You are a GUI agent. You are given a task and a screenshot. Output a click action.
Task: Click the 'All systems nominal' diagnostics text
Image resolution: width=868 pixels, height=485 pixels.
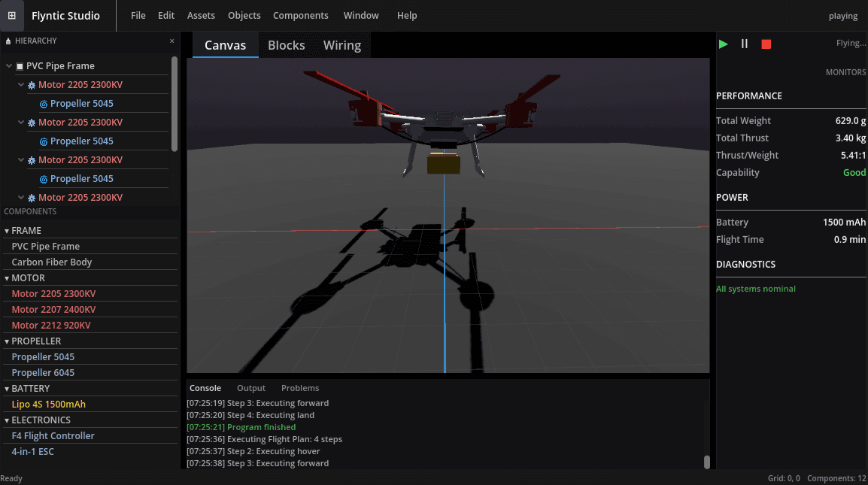coord(756,289)
